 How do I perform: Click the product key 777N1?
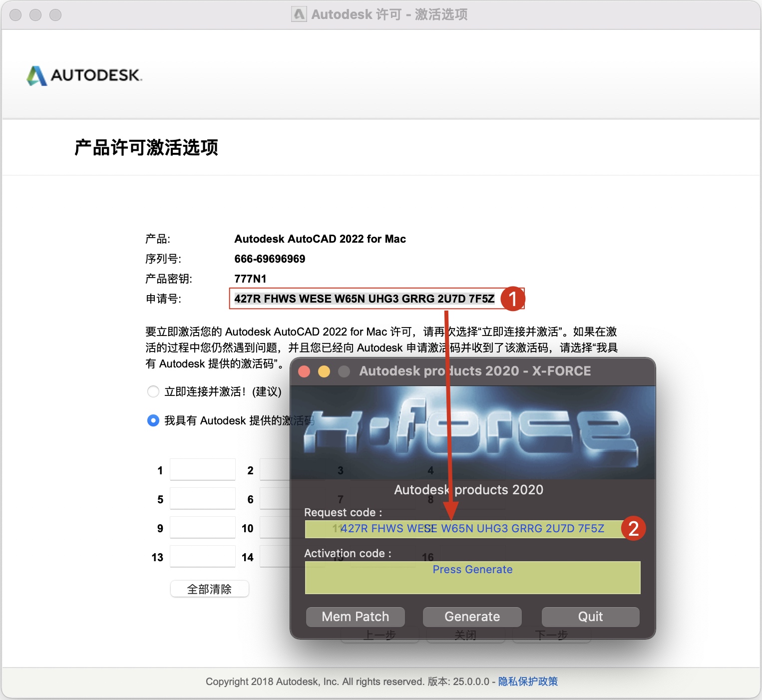click(x=250, y=279)
